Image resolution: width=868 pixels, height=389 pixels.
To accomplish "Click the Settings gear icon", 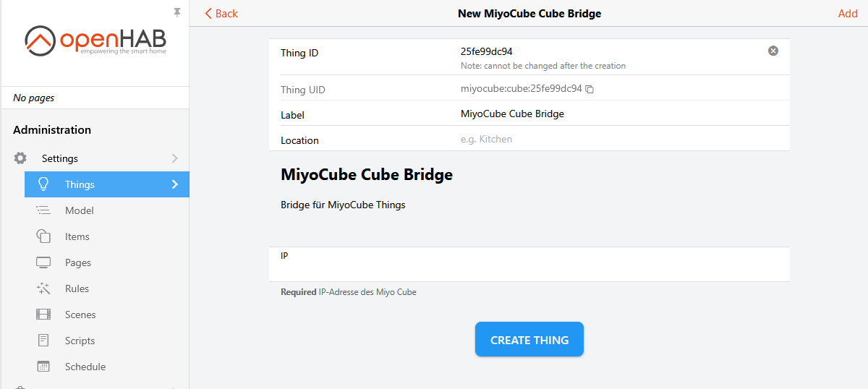I will [x=20, y=158].
